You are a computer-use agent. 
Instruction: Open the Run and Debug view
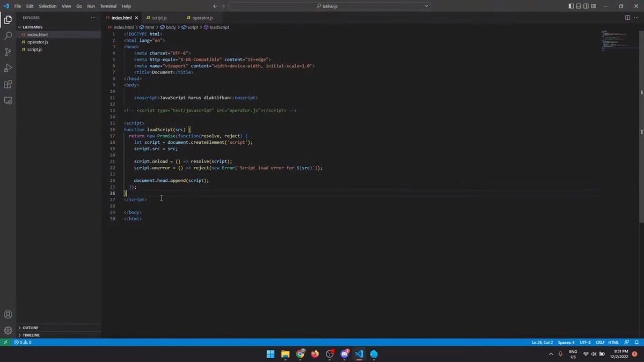(x=8, y=68)
